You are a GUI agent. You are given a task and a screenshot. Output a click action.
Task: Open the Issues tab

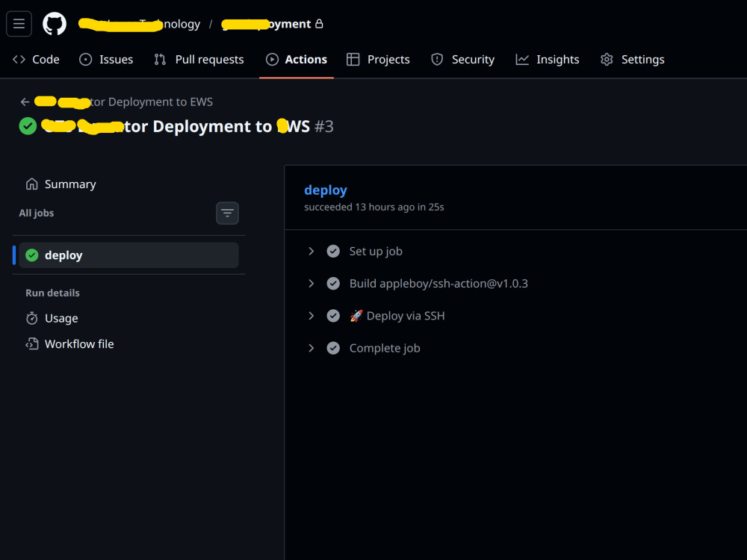106,60
